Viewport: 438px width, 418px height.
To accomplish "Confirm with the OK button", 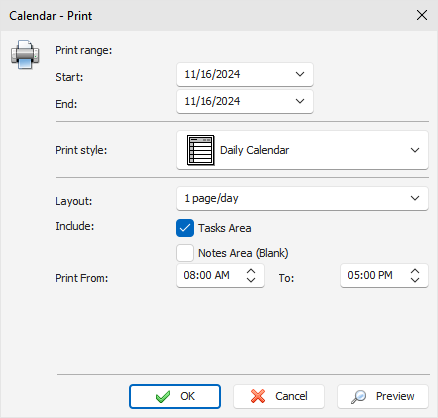I will point(175,396).
